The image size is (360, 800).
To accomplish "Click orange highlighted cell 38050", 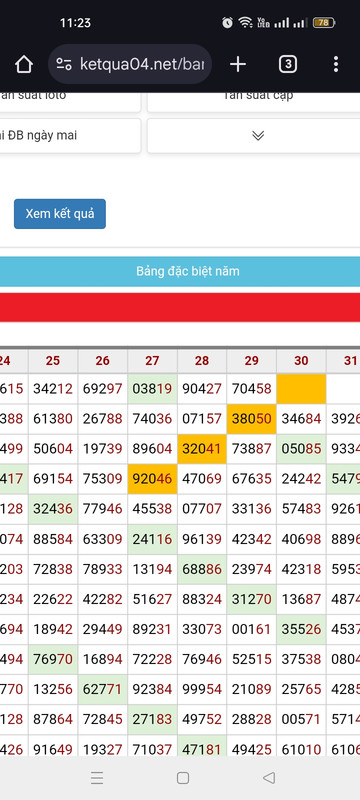I will 251,419.
